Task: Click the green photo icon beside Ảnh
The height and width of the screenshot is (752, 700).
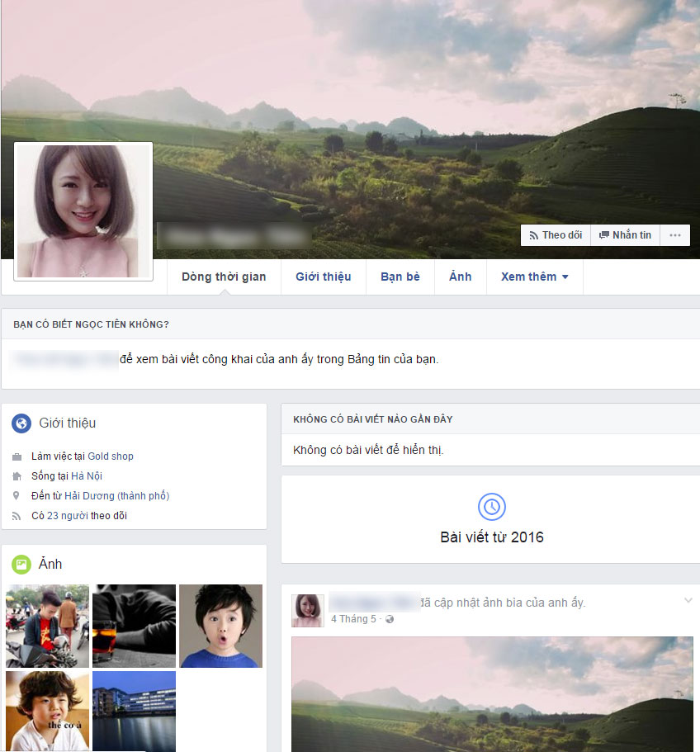Action: click(x=21, y=565)
